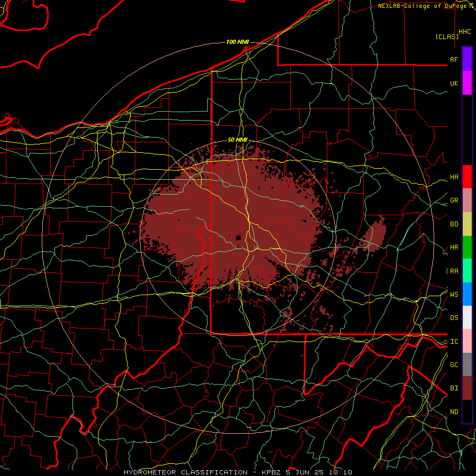The height and width of the screenshot is (476, 476).
Task: Select the BD legend label text
Action: [x=454, y=224]
